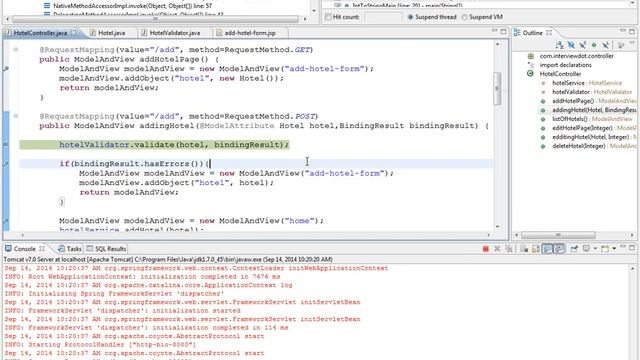640x360 pixels.
Task: Terminate the server with red stop button
Action: [485, 249]
